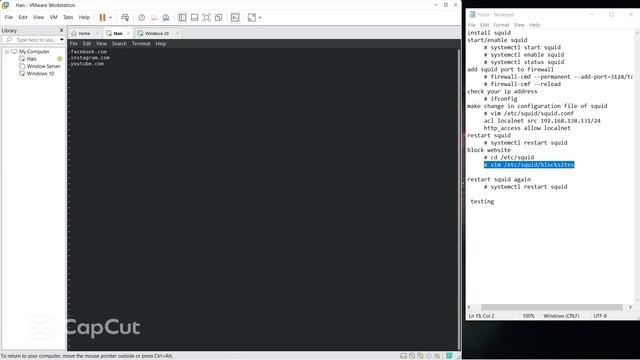Open VMware File menu
This screenshot has height=360, width=640.
tap(9, 18)
